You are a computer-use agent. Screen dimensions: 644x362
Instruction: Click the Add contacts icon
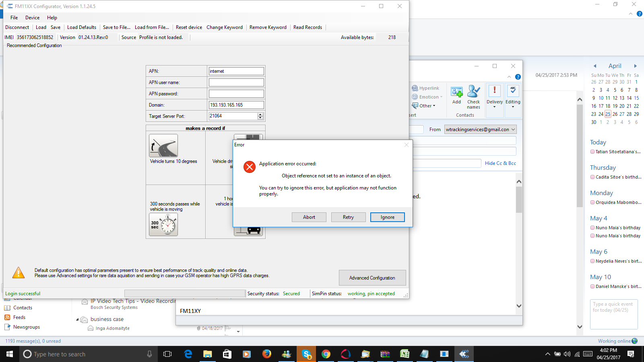pos(456,92)
